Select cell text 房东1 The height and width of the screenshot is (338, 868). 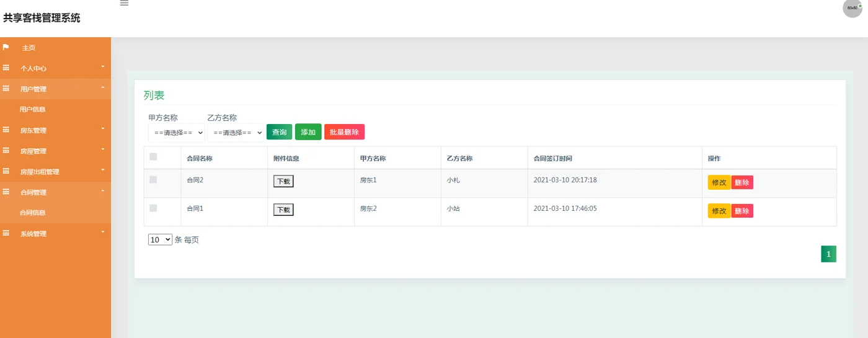368,180
